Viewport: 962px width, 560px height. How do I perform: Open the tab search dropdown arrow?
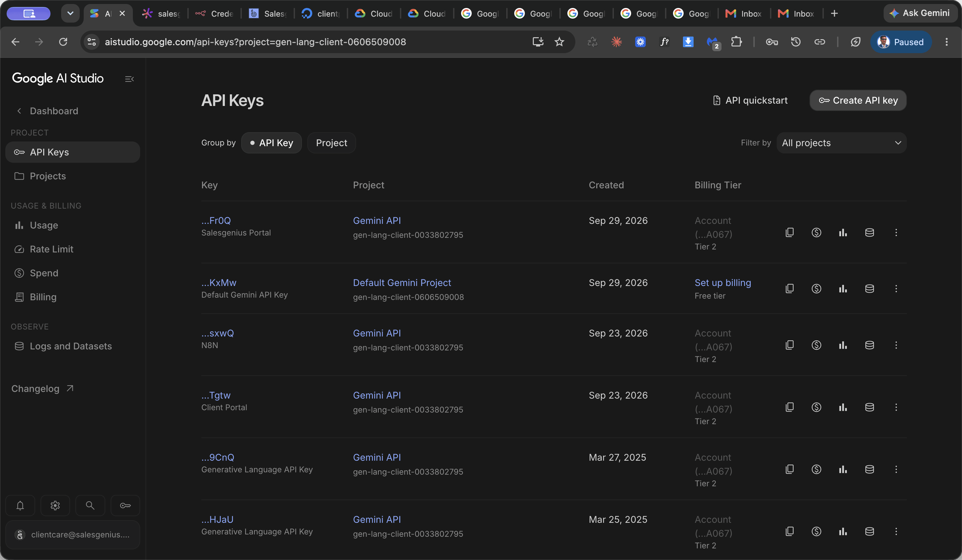pyautogui.click(x=70, y=13)
